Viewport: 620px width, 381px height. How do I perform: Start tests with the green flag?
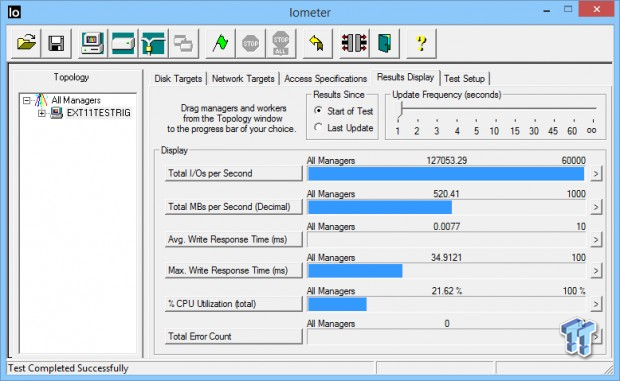click(220, 43)
